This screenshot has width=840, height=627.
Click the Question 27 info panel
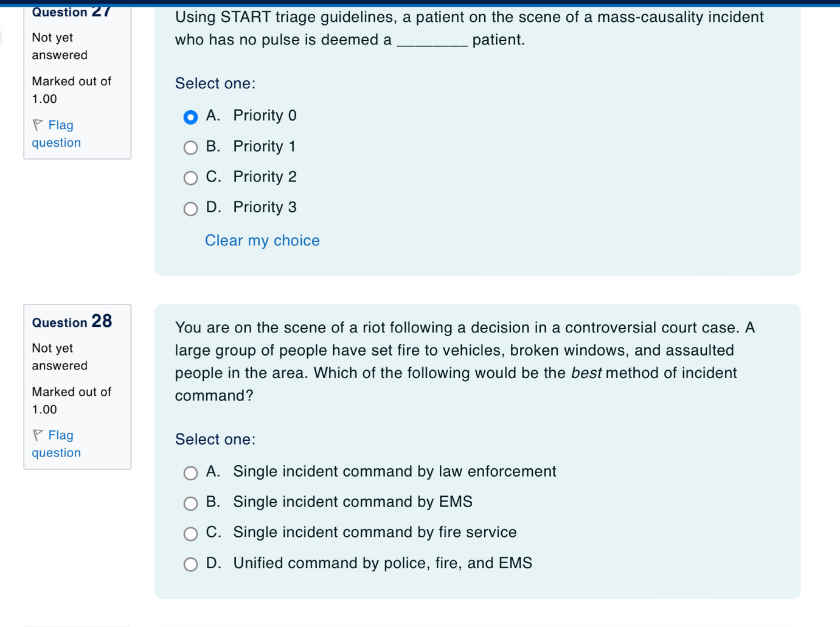coord(77,79)
